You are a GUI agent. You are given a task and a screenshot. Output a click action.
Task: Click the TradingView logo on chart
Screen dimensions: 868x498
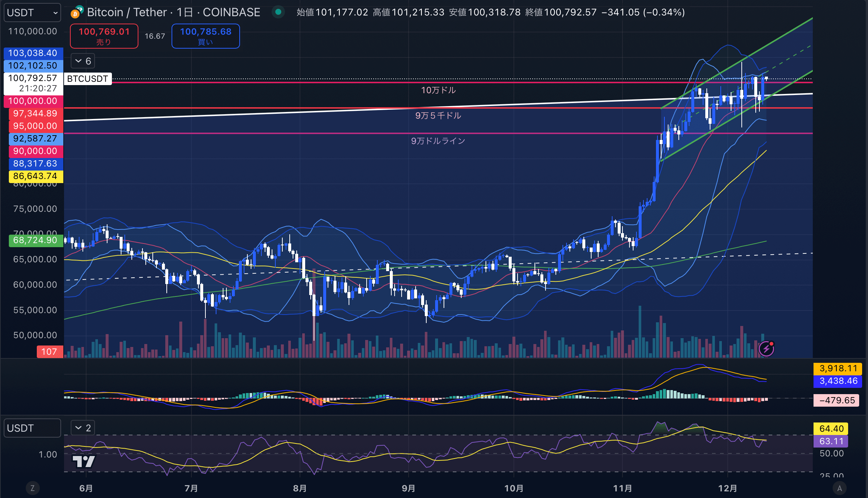tap(84, 462)
